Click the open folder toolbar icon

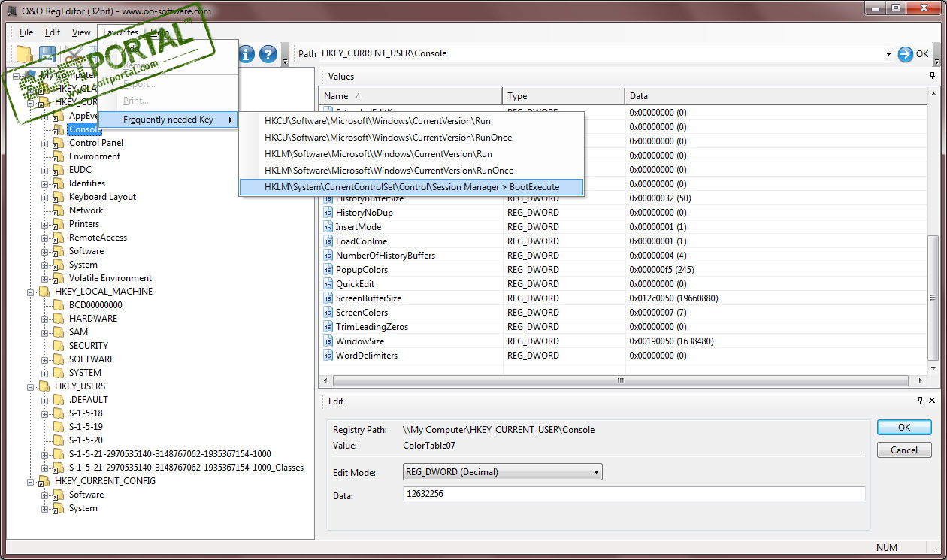(25, 54)
